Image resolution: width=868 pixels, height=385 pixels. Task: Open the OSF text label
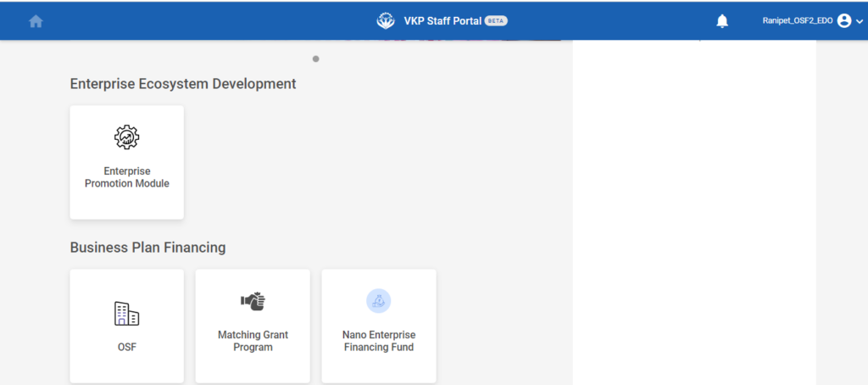[126, 347]
